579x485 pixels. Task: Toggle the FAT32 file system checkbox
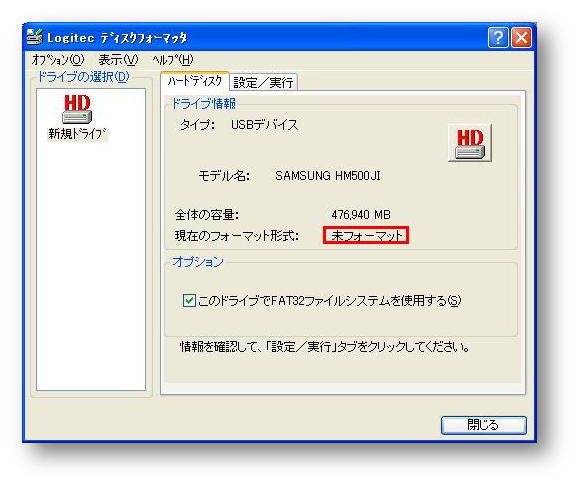tap(189, 301)
